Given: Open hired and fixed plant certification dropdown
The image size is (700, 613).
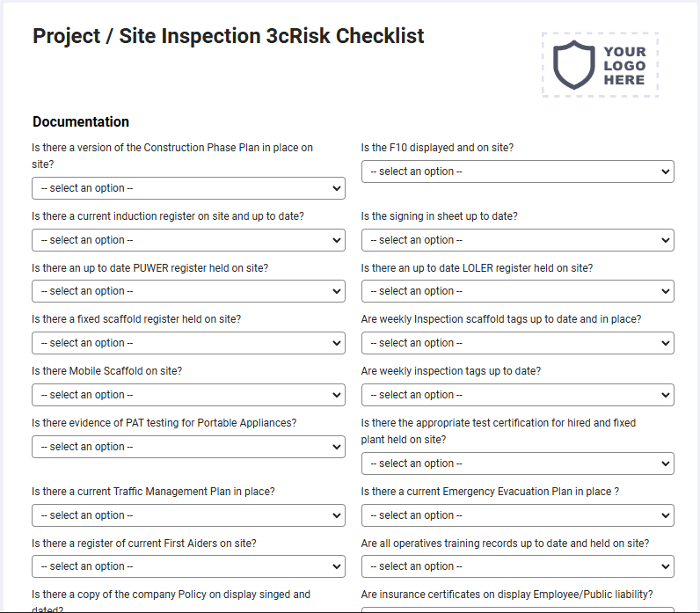Looking at the screenshot, I should [517, 463].
